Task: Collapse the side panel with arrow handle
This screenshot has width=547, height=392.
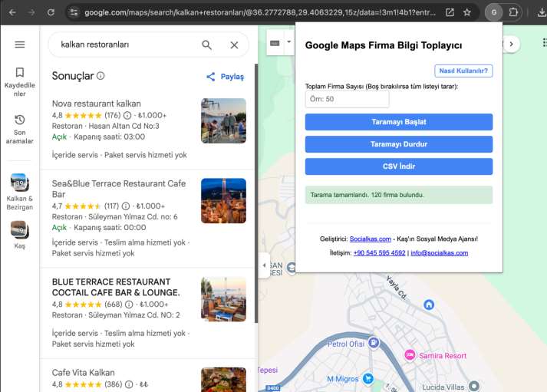Action: [x=264, y=265]
